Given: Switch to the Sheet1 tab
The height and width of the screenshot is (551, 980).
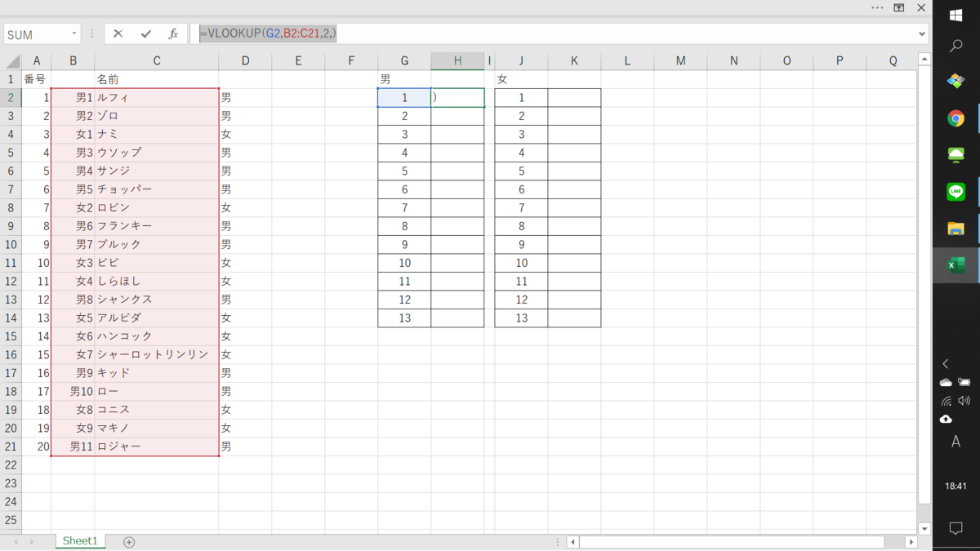Looking at the screenshot, I should [80, 541].
